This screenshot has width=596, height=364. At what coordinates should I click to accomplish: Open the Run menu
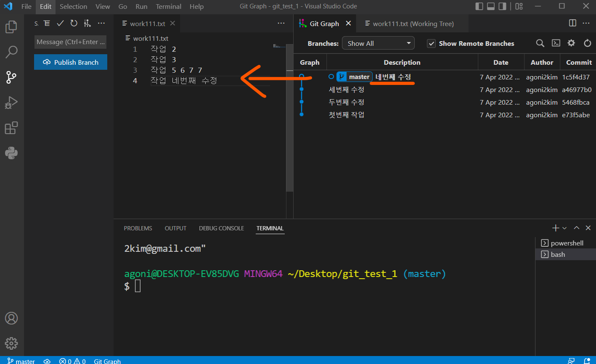pyautogui.click(x=141, y=6)
